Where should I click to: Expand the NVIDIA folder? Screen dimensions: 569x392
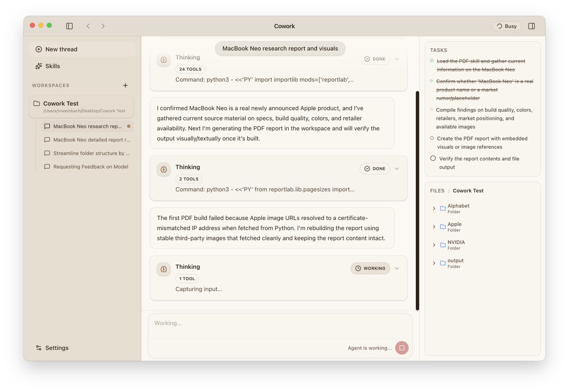434,245
